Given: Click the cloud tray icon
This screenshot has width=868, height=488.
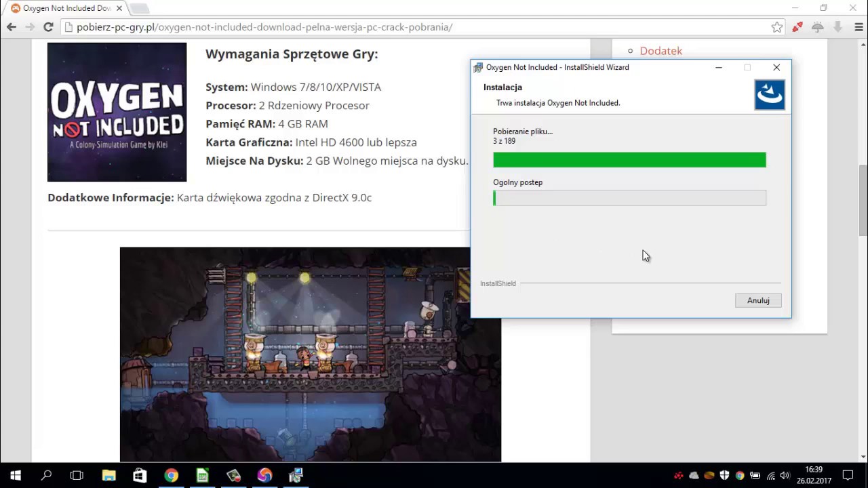Looking at the screenshot, I should 694,476.
